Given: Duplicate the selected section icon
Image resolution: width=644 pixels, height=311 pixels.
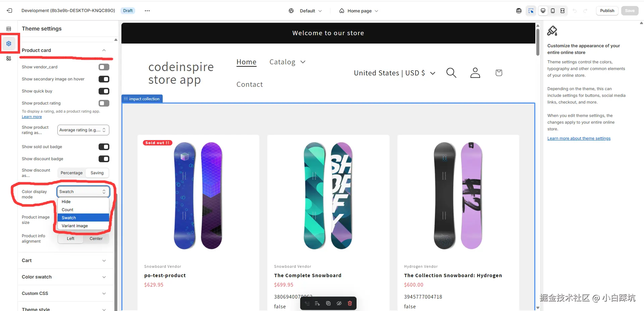Looking at the screenshot, I should (328, 303).
